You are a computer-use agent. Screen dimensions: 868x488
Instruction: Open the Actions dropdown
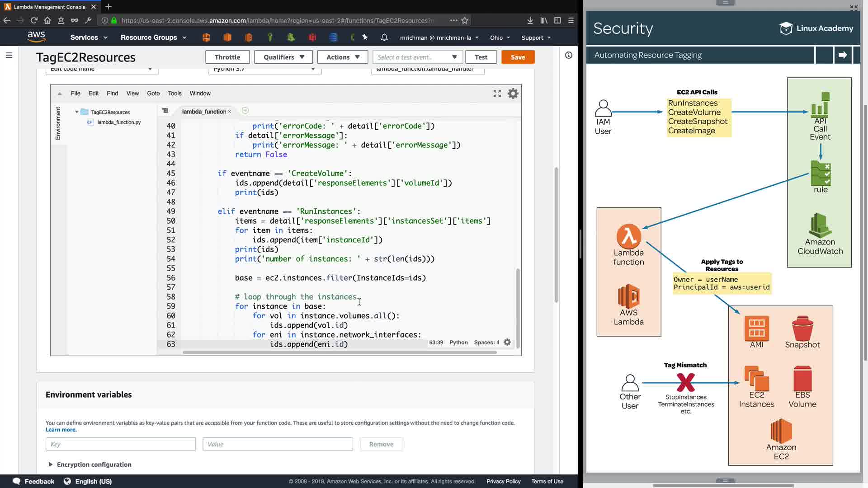coord(343,57)
